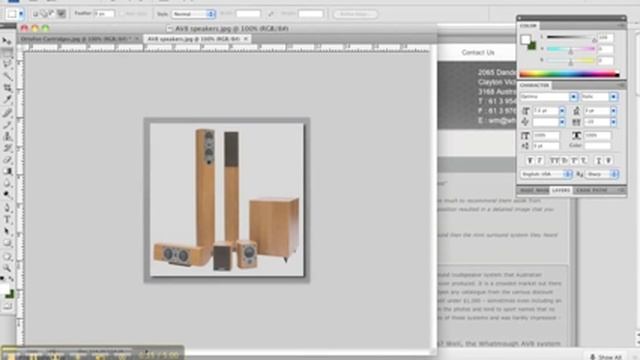Open the leading dropdown
The width and height of the screenshot is (640, 360).
pyautogui.click(x=613, y=111)
